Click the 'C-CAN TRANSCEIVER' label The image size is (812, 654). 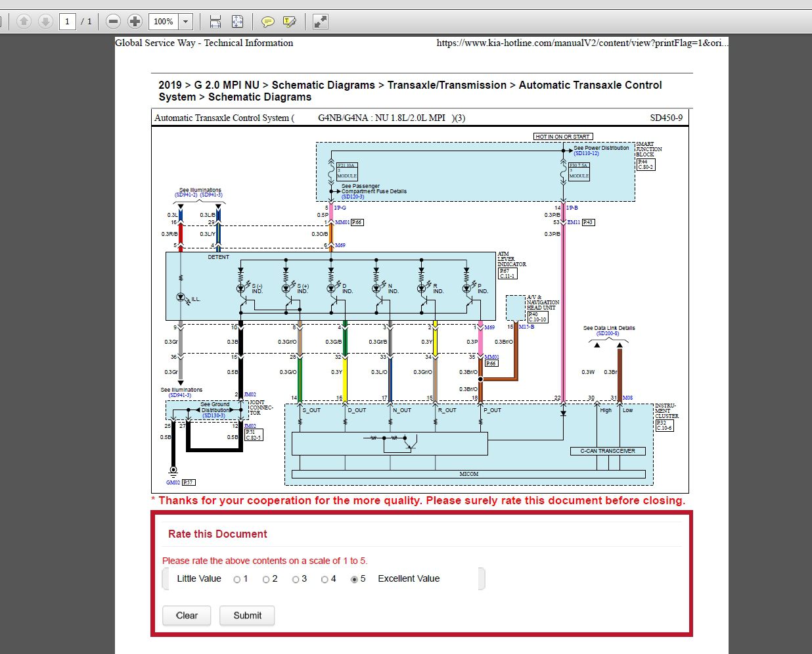click(x=608, y=451)
